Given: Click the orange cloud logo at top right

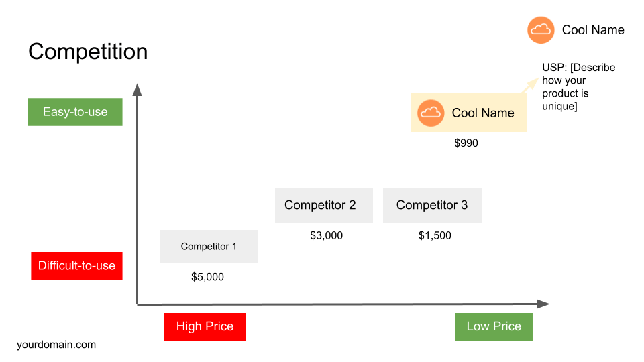Looking at the screenshot, I should click(x=541, y=30).
